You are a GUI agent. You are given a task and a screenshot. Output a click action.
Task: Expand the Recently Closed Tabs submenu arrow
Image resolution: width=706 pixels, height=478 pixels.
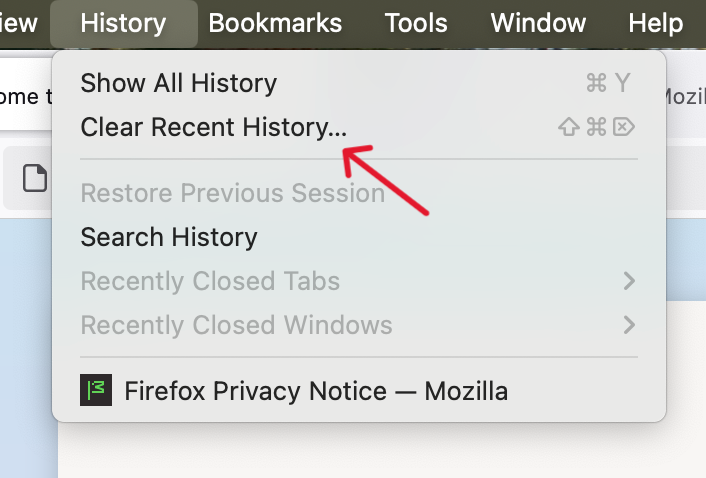pos(629,281)
